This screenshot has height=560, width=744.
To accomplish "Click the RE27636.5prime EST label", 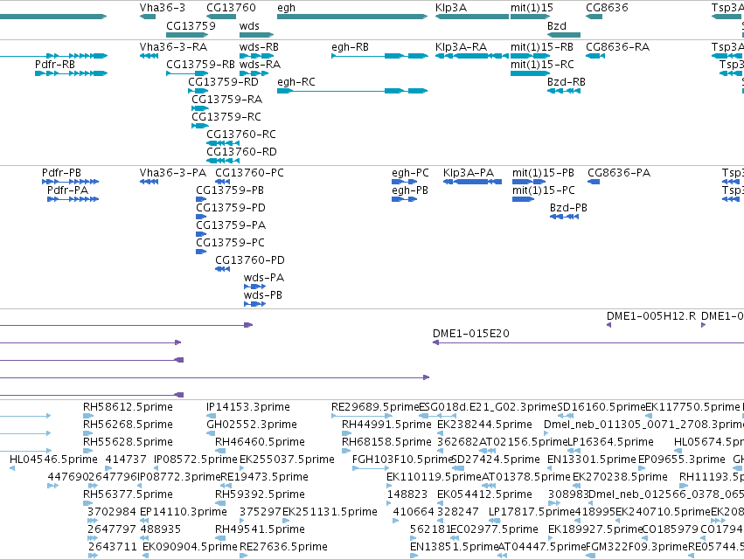I will (283, 547).
